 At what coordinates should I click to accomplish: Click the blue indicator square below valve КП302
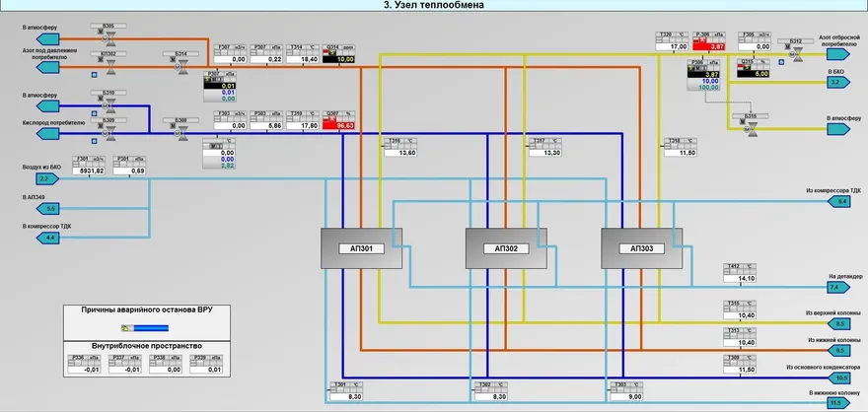94,75
